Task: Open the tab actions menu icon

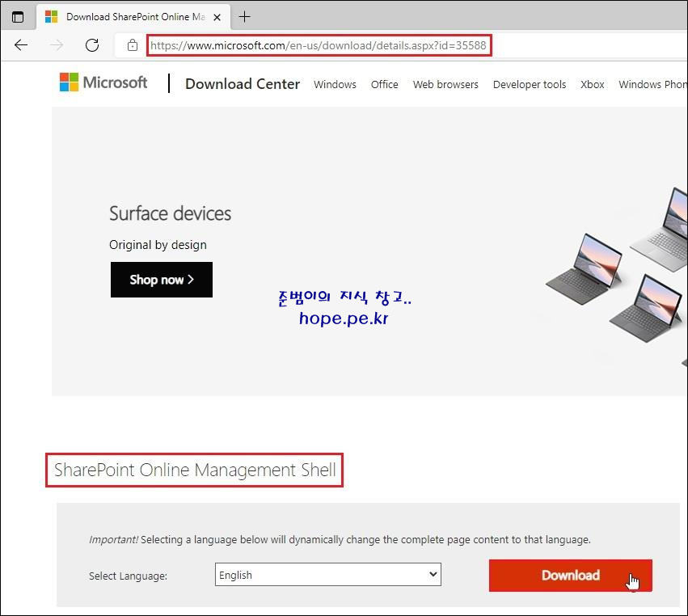Action: pos(18,17)
